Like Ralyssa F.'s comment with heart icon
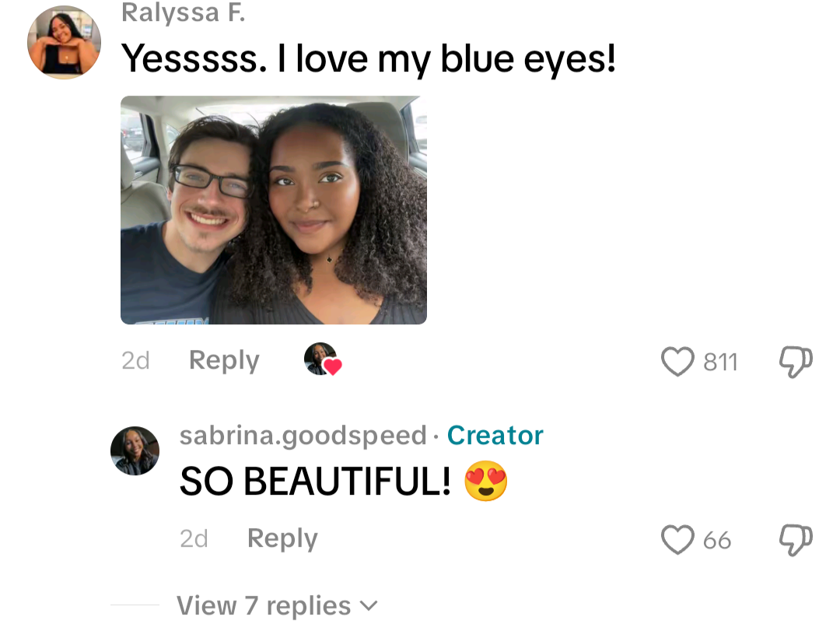Viewport: 840px width, 641px height. [x=677, y=361]
